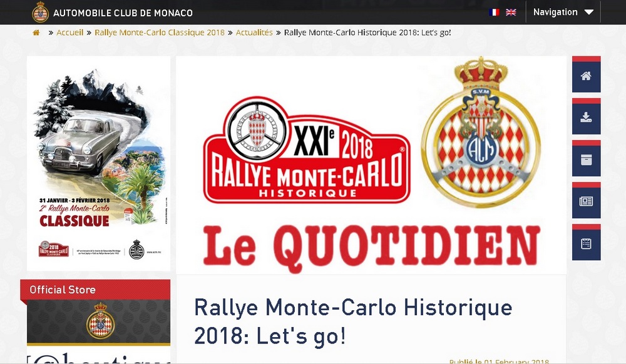Switch language with the French flag
The width and height of the screenshot is (626, 364).
click(495, 13)
